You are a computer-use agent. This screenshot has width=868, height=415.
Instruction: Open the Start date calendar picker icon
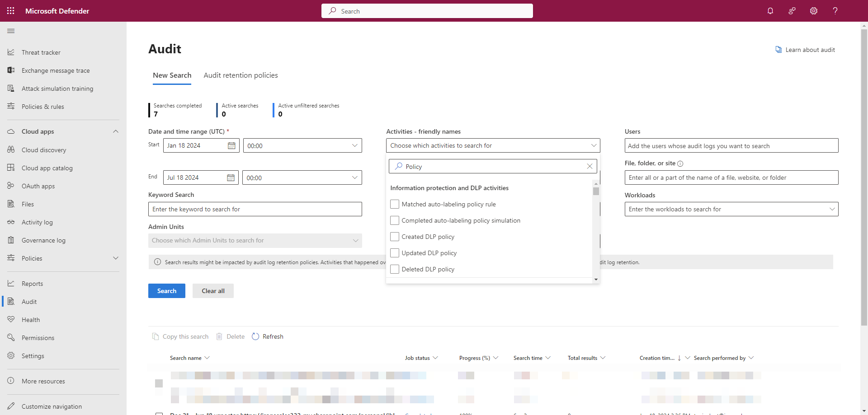[231, 146]
